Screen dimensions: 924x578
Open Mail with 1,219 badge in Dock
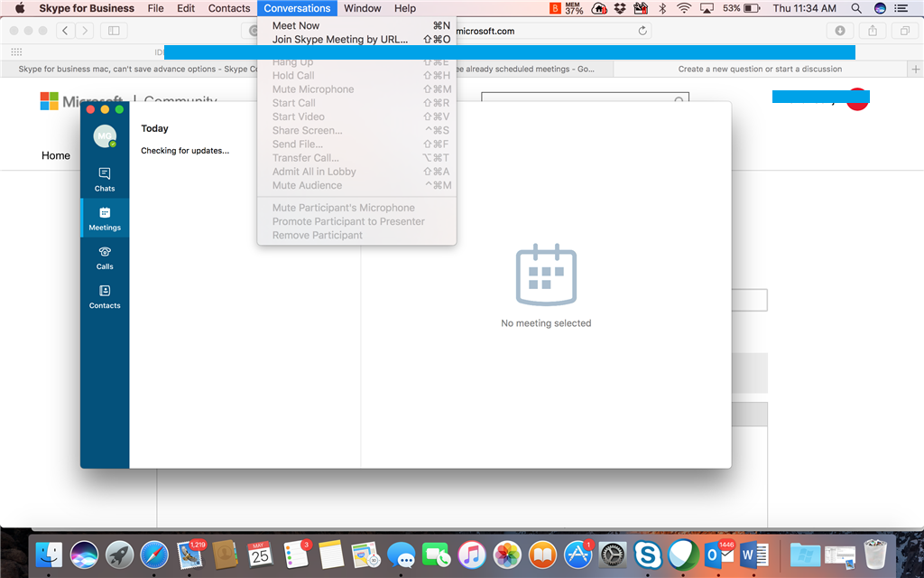coord(189,555)
